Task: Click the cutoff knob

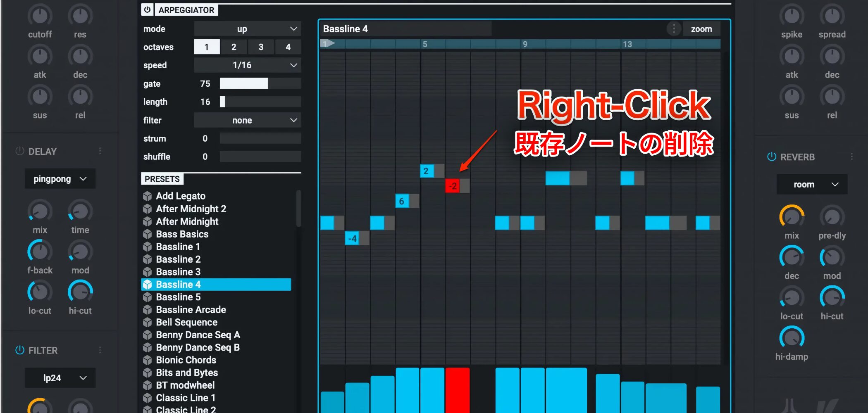Action: [40, 16]
